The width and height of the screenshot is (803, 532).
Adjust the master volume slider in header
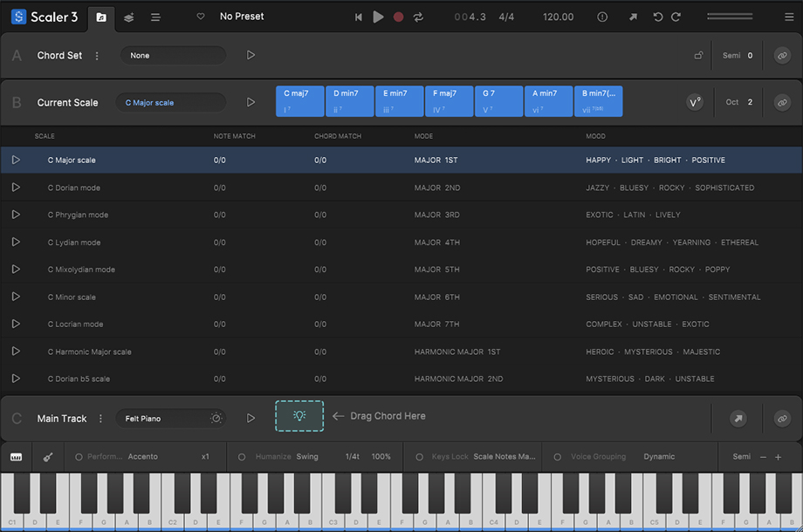point(730,17)
